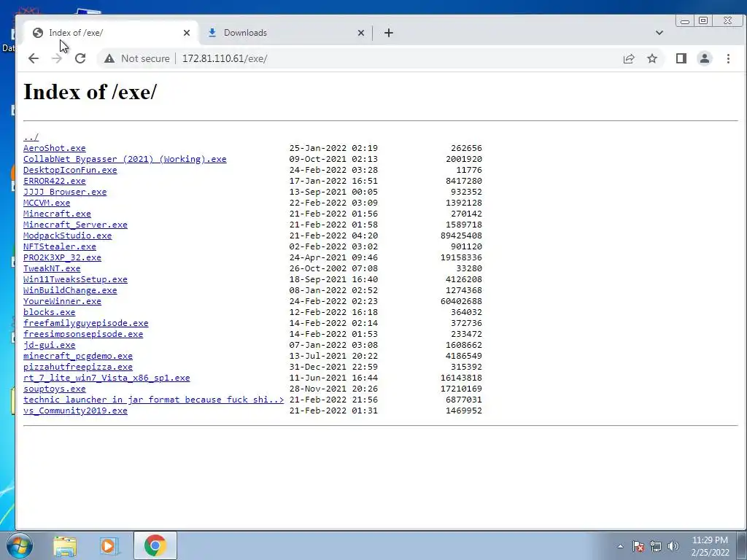Click Win11TweaksSetup.exe link
The height and width of the screenshot is (560, 747).
[75, 279]
